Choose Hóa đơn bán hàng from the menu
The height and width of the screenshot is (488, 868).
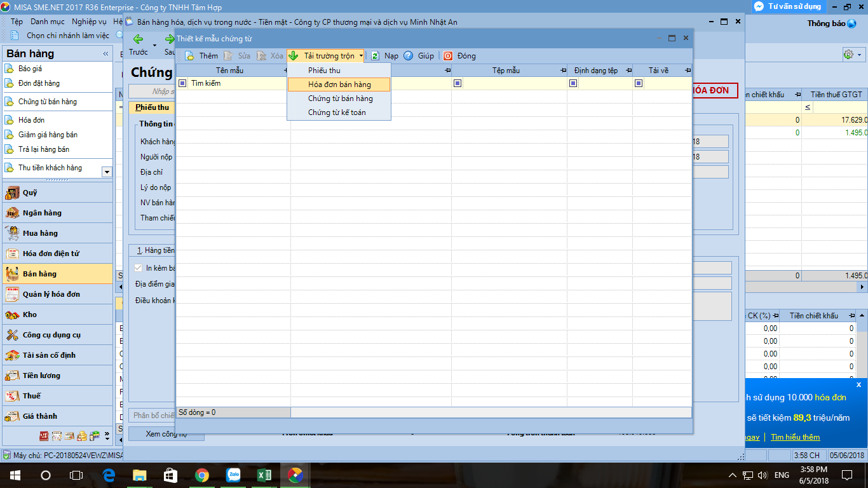pos(339,85)
